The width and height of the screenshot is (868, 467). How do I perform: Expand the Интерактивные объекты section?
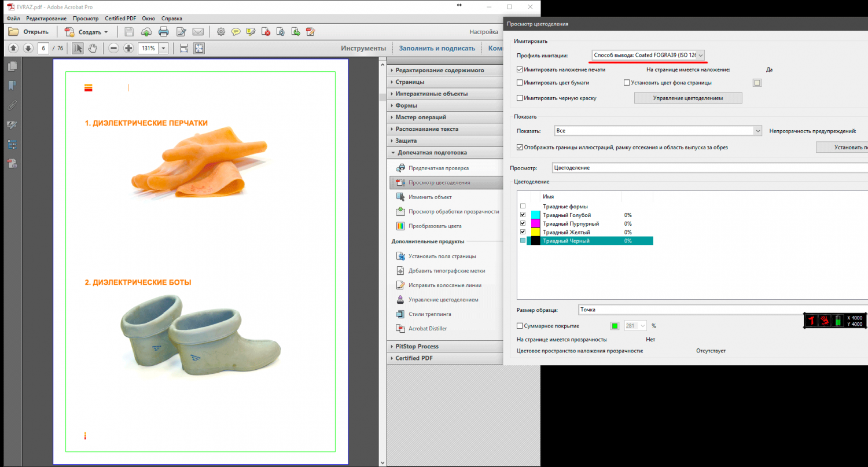444,94
